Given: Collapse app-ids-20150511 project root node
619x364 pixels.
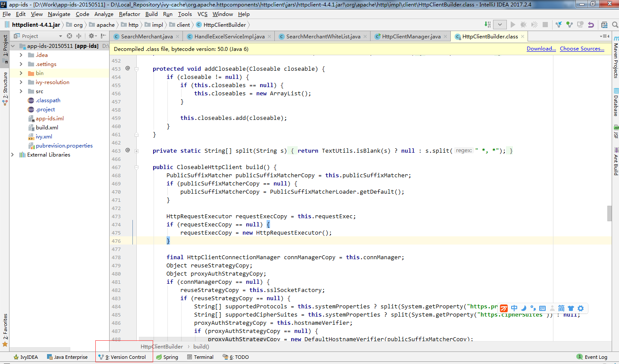Looking at the screenshot, I should (x=13, y=46).
